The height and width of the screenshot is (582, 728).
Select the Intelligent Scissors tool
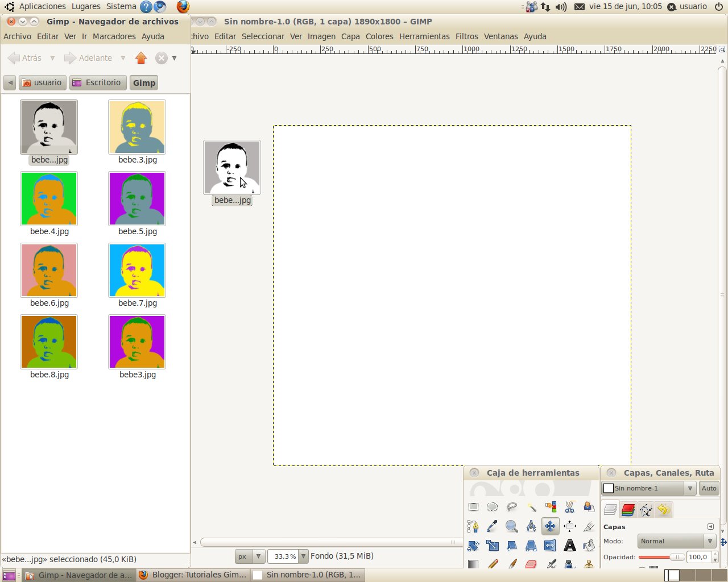tap(569, 506)
